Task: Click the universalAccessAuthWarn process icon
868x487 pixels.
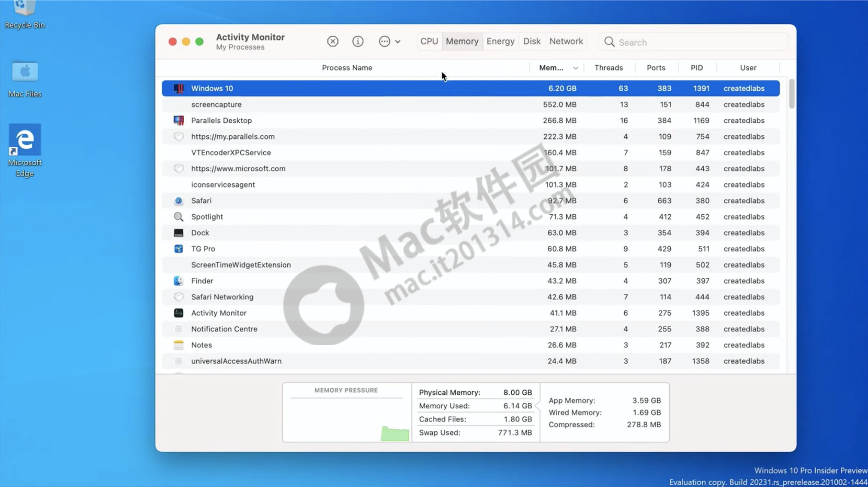Action: point(179,361)
